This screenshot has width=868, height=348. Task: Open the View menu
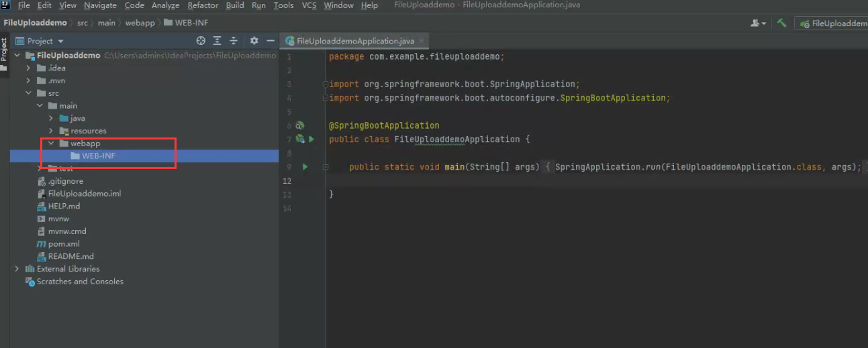[x=68, y=5]
